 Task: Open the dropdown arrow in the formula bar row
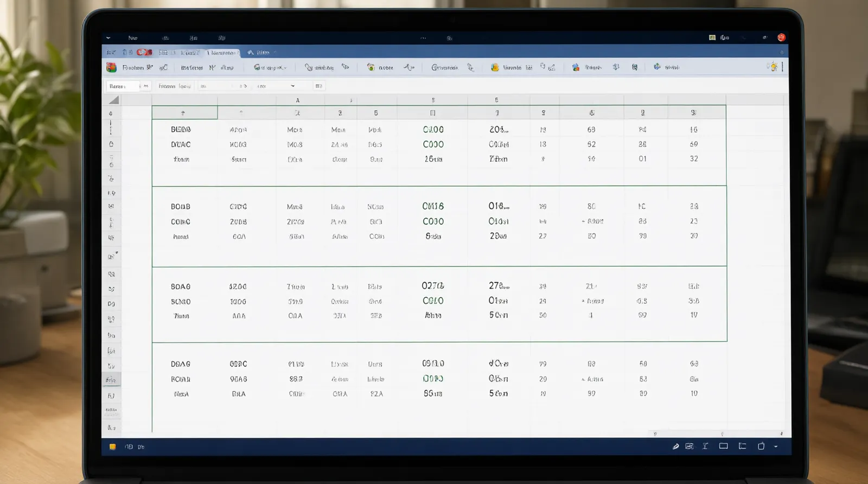[x=292, y=86]
